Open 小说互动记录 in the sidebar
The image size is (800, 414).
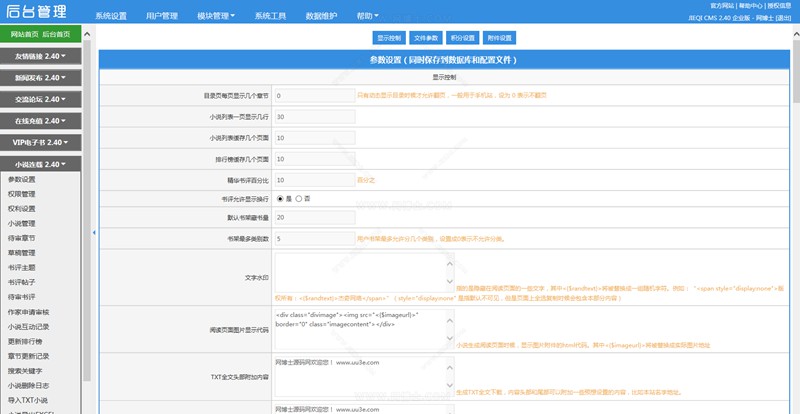pos(29,327)
